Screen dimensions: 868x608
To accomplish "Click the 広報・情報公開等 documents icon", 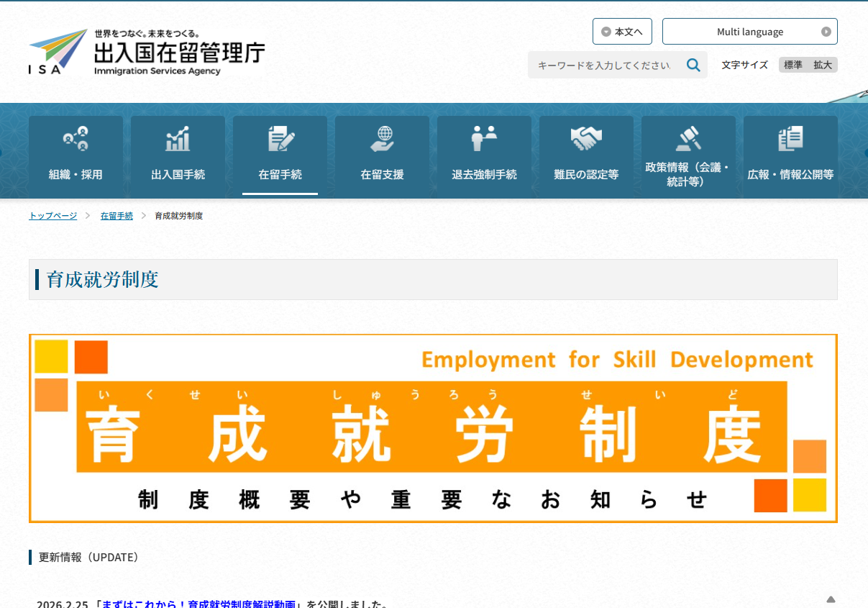I will point(790,138).
